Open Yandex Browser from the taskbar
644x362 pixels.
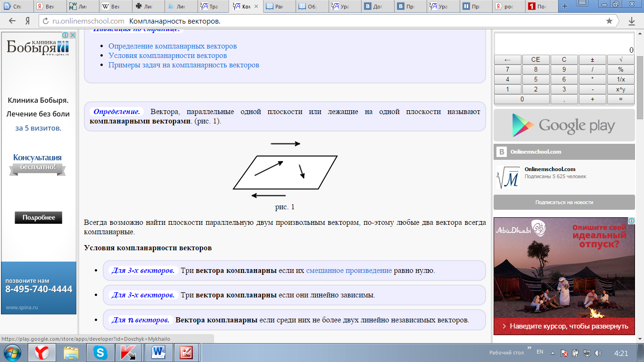(42, 353)
